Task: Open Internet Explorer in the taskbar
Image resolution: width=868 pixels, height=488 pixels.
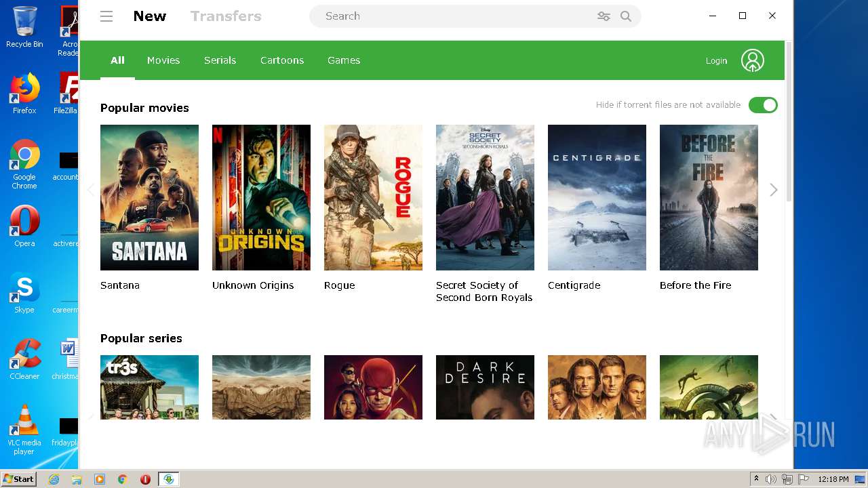Action: pyautogui.click(x=54, y=479)
